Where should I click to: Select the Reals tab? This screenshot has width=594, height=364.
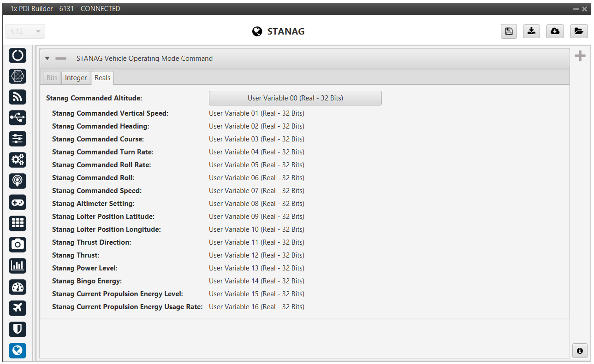coord(102,78)
